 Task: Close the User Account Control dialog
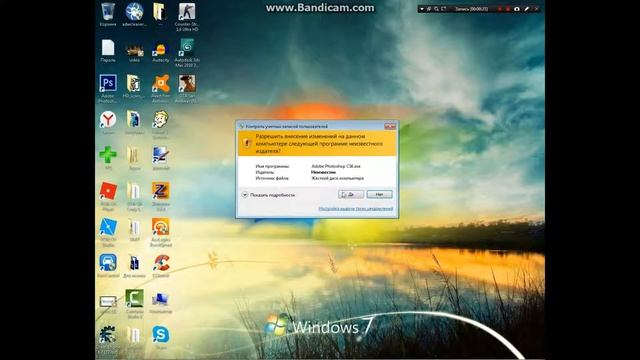pyautogui.click(x=390, y=126)
